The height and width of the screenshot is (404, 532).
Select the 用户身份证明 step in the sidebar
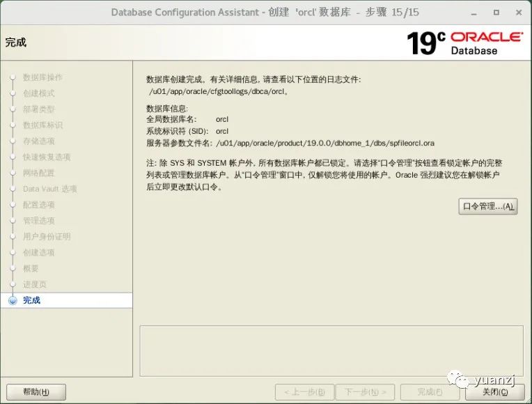click(x=47, y=237)
